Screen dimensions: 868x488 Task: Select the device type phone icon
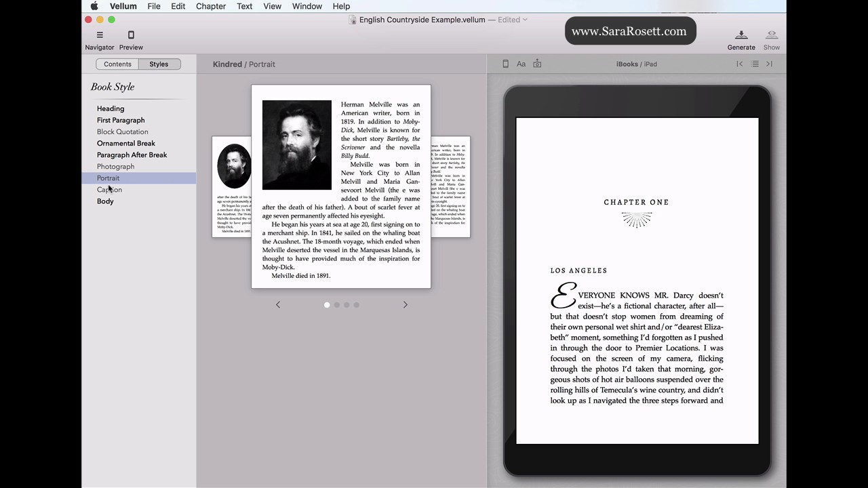click(505, 64)
